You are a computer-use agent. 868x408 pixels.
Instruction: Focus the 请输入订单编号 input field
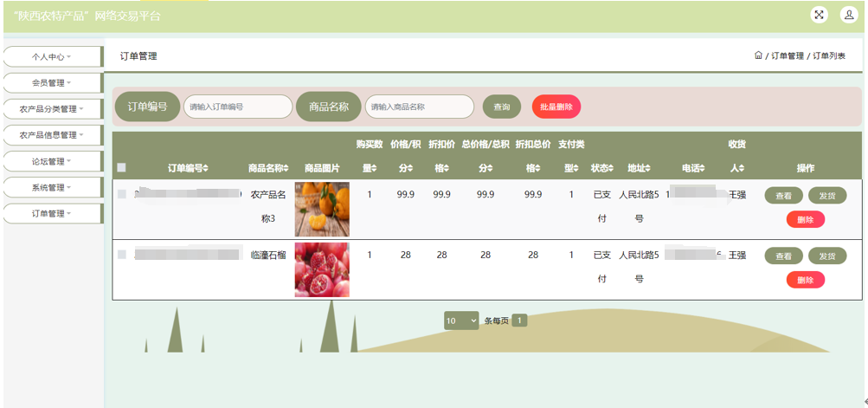pos(238,107)
